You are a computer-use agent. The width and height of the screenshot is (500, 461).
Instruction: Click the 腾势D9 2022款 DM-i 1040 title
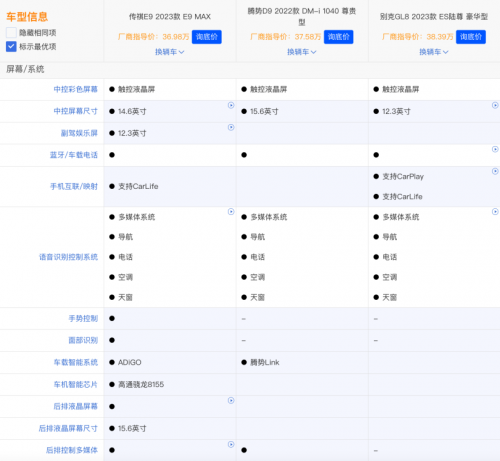click(x=302, y=16)
